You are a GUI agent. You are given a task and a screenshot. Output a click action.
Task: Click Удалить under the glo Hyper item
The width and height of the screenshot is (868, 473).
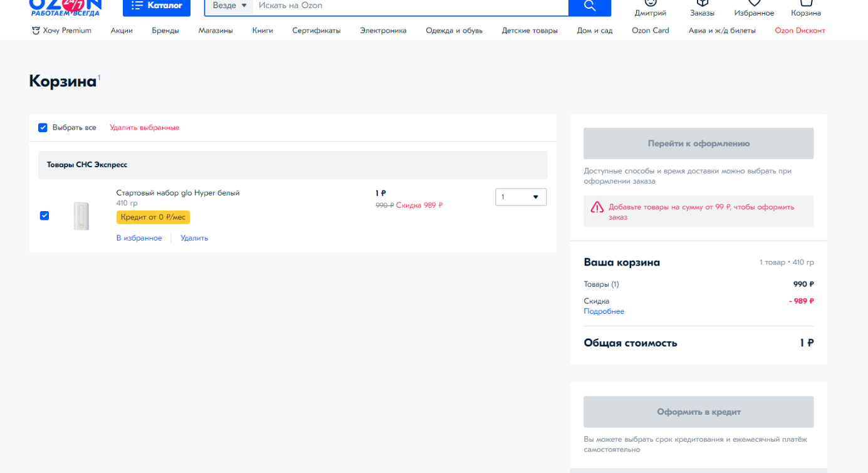pyautogui.click(x=194, y=238)
